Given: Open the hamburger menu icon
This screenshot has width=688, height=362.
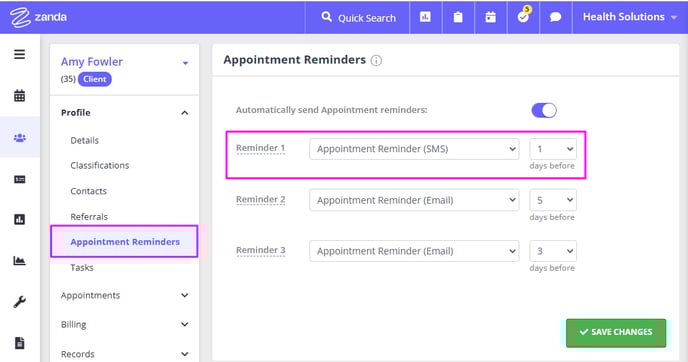Looking at the screenshot, I should pyautogui.click(x=19, y=54).
